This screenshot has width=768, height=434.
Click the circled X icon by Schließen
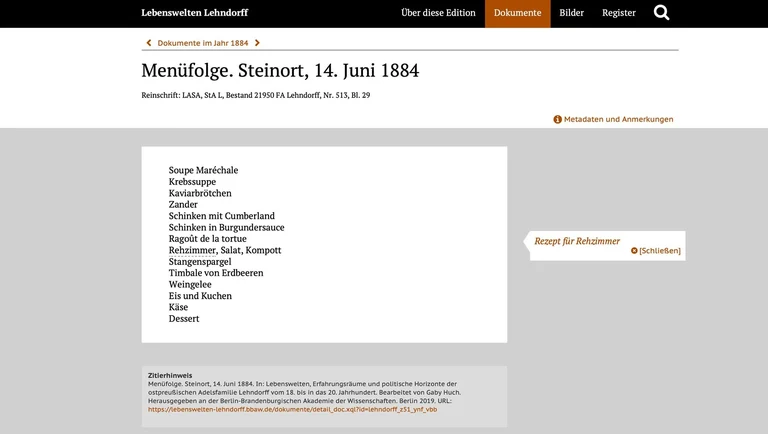coord(634,251)
